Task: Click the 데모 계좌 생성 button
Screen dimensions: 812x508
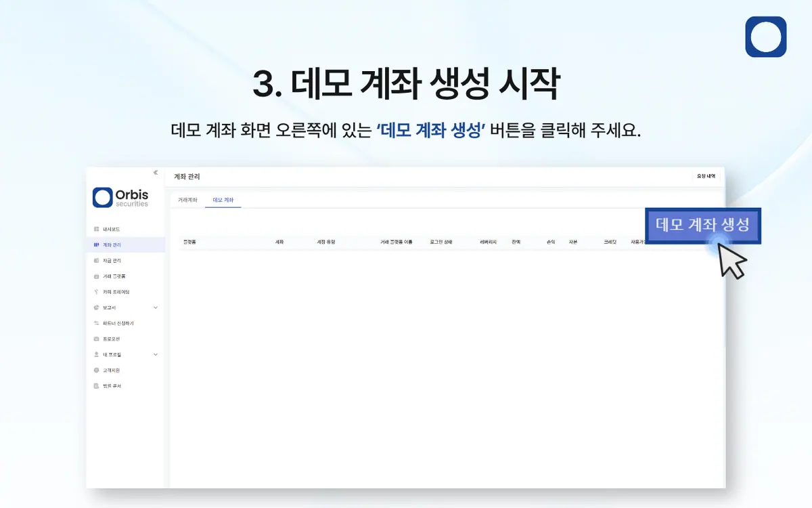Action: coord(703,226)
